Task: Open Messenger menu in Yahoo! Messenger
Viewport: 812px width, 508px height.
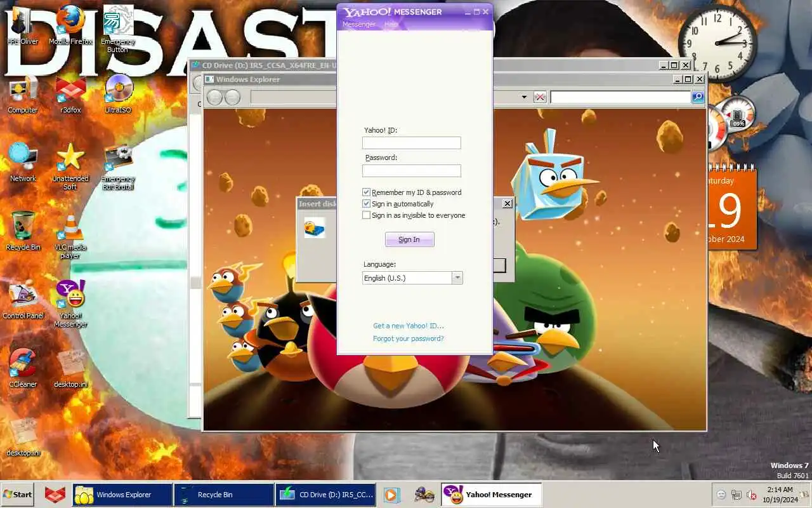Action: (359, 24)
